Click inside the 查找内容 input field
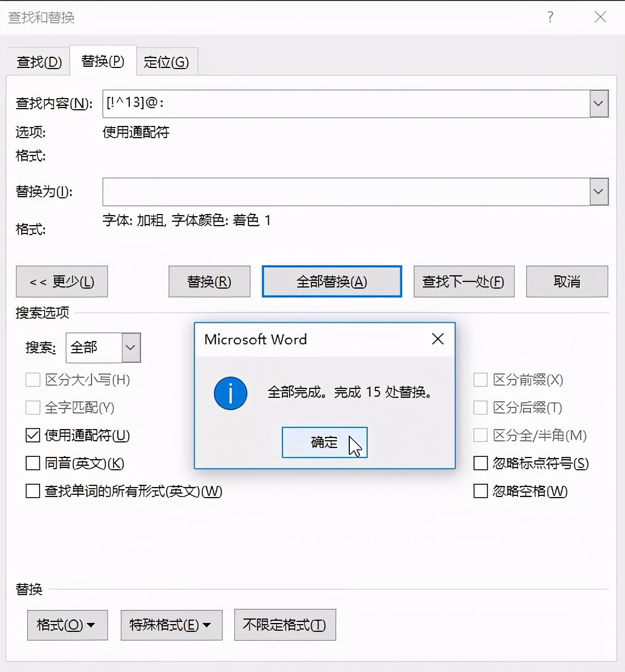Screen dimensions: 625x672 pyautogui.click(x=334, y=104)
